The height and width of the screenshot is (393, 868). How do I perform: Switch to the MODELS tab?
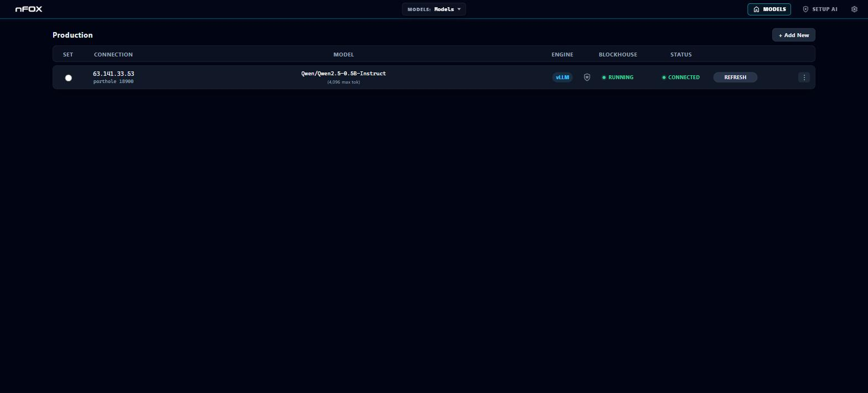(x=769, y=9)
